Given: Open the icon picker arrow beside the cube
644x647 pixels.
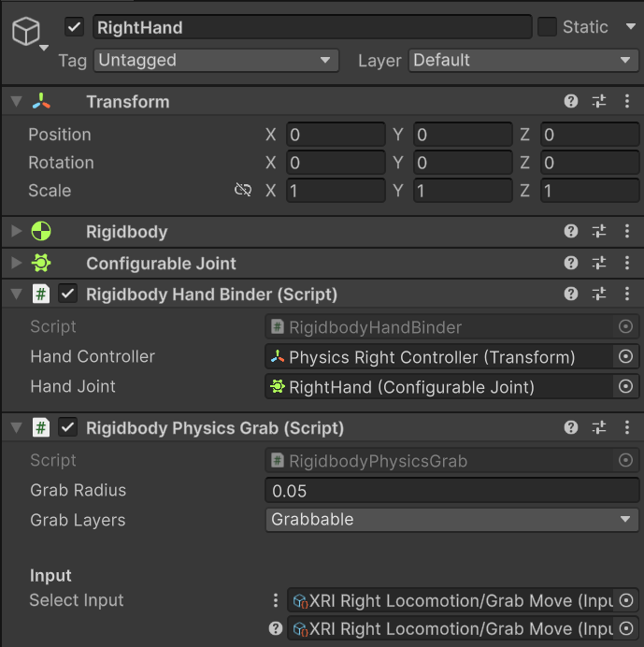Looking at the screenshot, I should click(44, 48).
